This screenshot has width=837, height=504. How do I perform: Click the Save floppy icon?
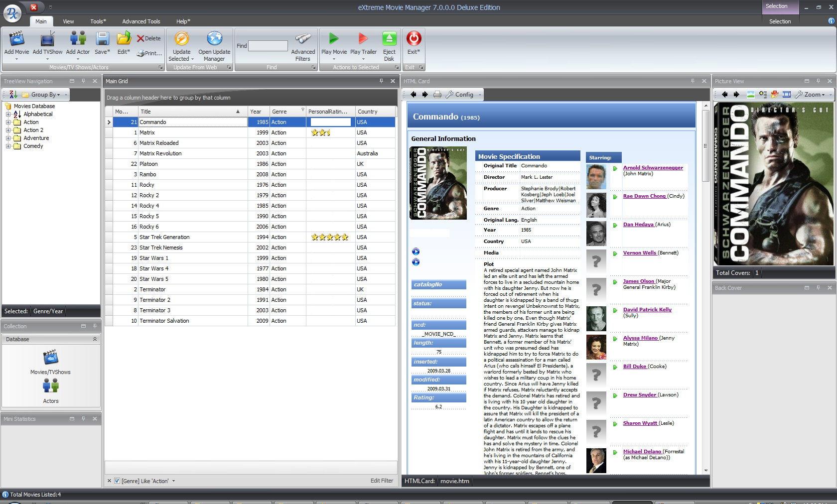click(102, 39)
